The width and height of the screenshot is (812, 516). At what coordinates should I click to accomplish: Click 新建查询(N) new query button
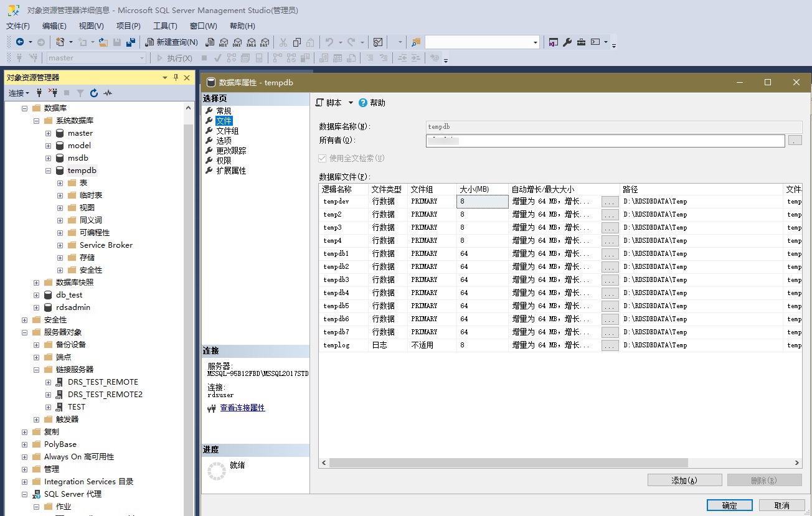pos(171,42)
